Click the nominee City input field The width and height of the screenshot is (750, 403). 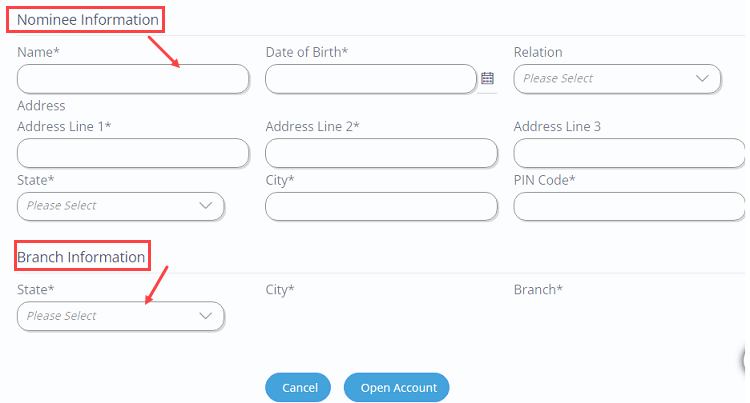coord(381,207)
